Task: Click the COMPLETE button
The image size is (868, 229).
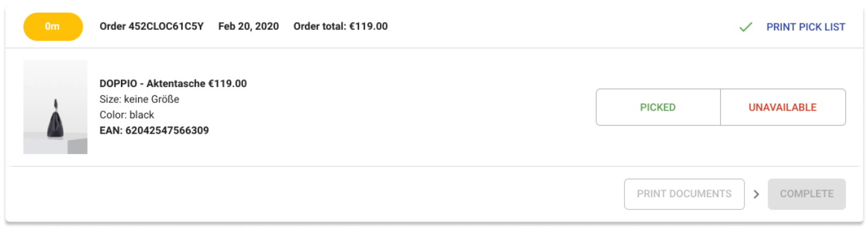Action: pos(807,194)
